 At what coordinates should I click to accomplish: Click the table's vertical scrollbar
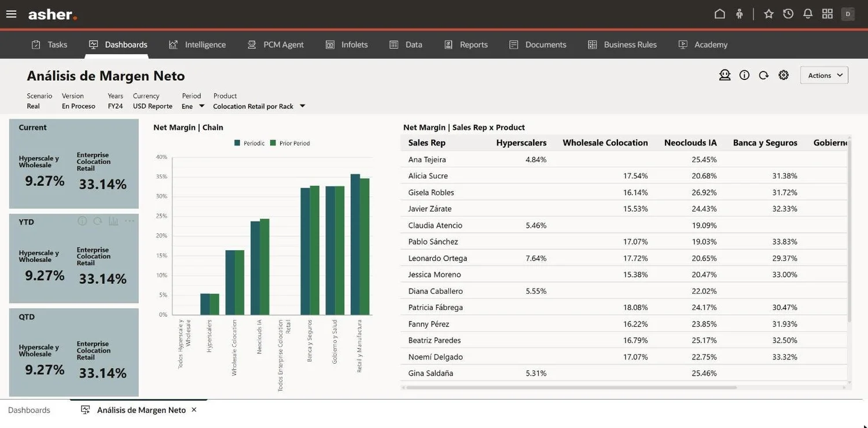(x=849, y=232)
